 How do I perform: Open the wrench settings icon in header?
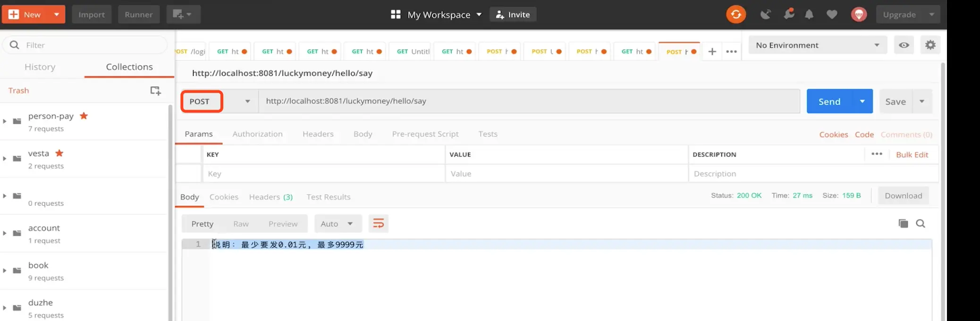[x=789, y=14]
